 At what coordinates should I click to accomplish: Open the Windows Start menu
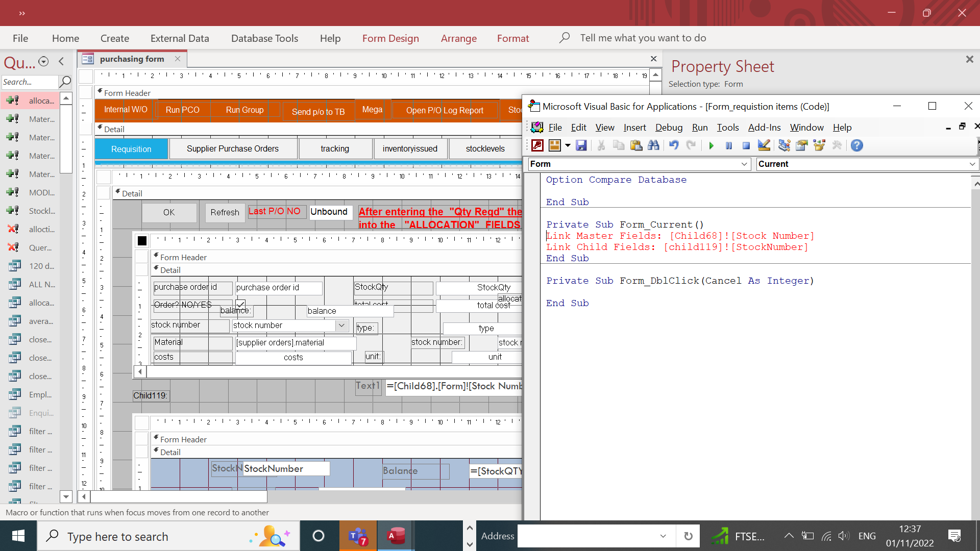coord(18,536)
